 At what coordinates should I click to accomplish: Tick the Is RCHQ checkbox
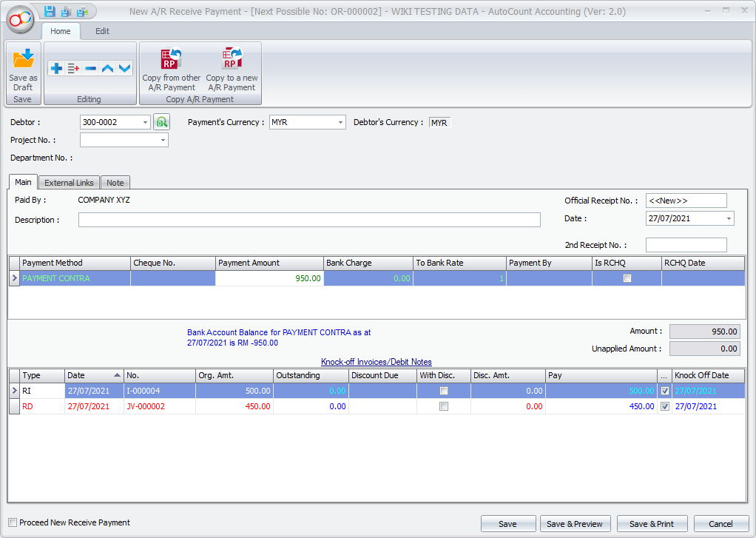pos(627,278)
